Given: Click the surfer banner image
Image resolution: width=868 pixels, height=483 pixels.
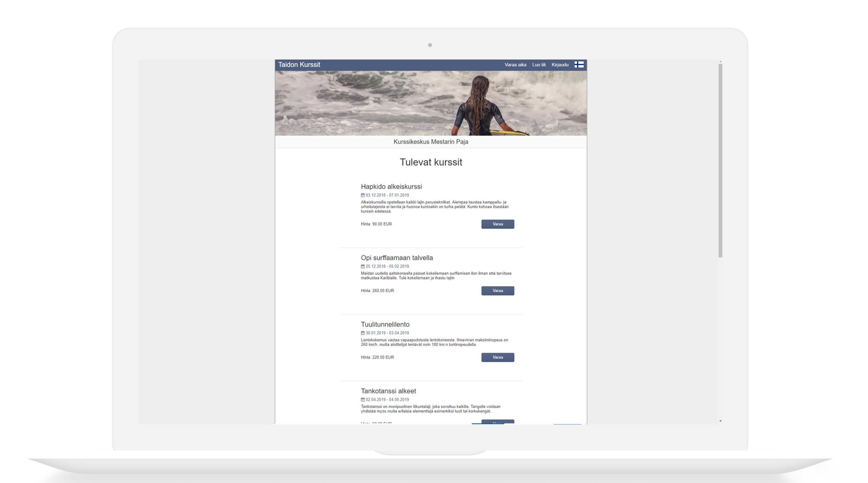Looking at the screenshot, I should click(x=431, y=103).
